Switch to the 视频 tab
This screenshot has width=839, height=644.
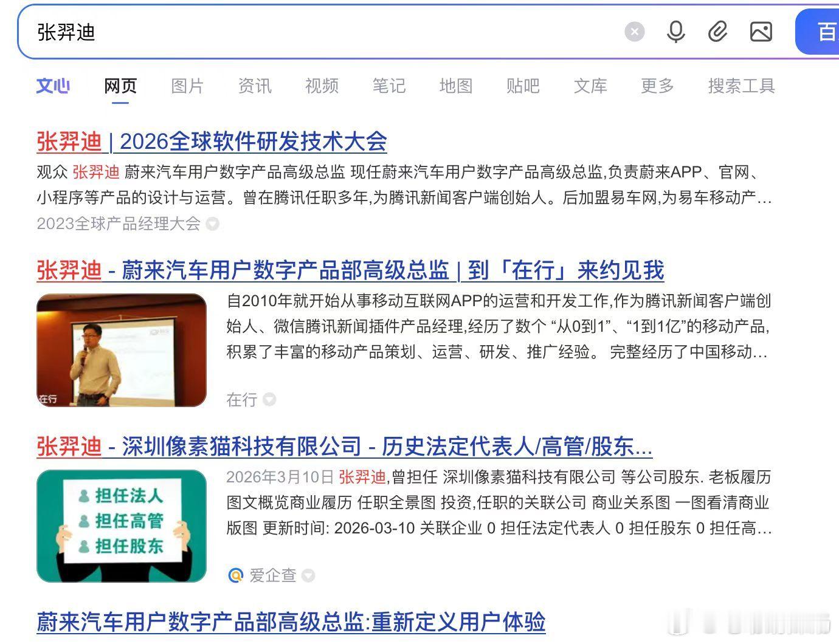coord(321,86)
